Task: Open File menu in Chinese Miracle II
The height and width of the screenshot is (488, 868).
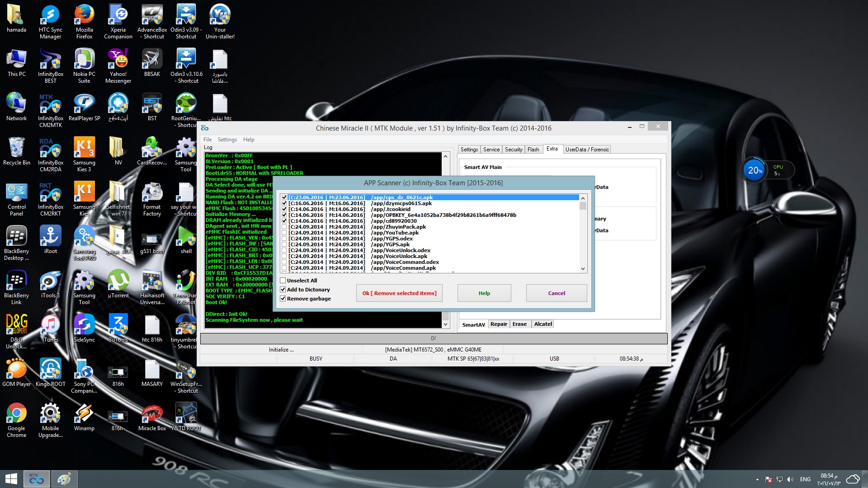Action: (x=208, y=140)
